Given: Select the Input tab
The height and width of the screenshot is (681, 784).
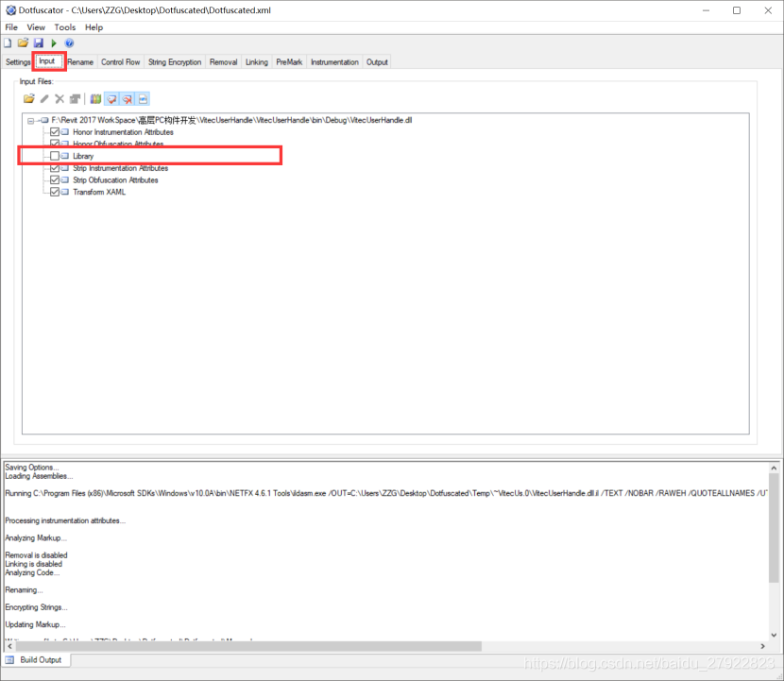Looking at the screenshot, I should click(49, 61).
